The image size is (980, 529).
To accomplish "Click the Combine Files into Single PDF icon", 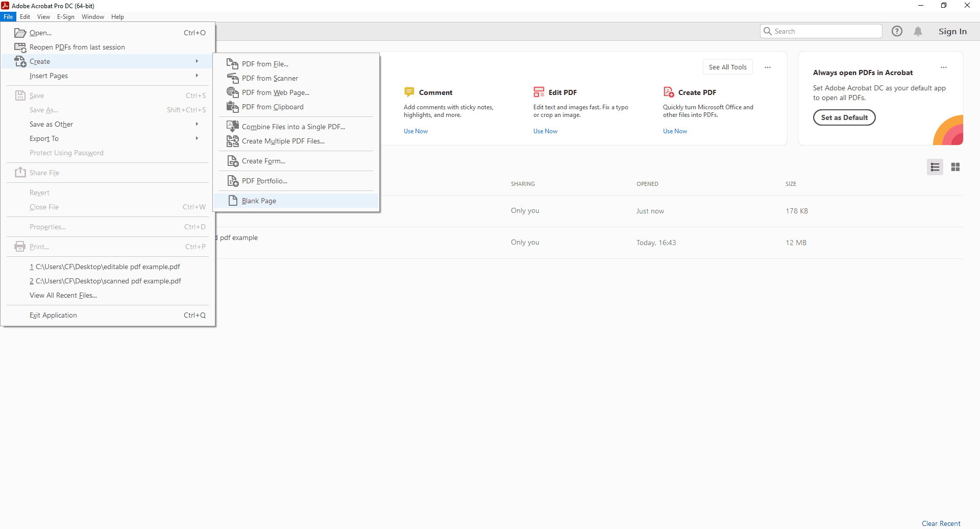I will [x=232, y=127].
